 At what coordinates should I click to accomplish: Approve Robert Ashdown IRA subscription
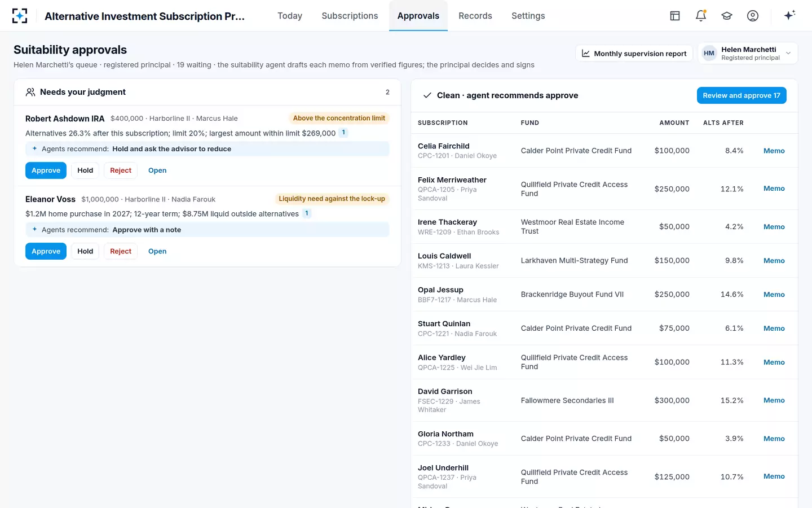click(x=46, y=170)
